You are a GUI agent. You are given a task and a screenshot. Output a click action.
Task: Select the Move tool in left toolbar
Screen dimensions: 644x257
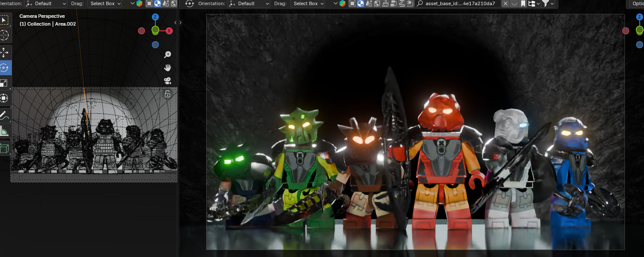(x=4, y=53)
